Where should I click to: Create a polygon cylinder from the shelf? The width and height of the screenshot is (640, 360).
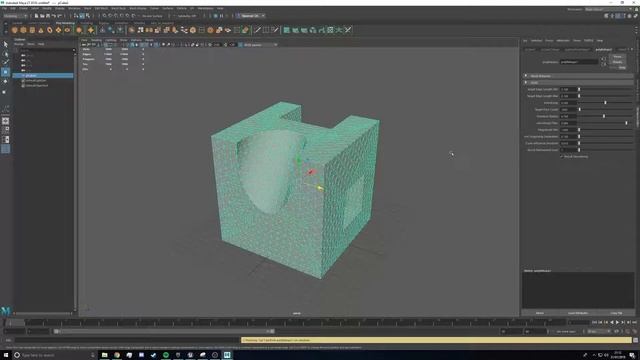pyautogui.click(x=32, y=30)
